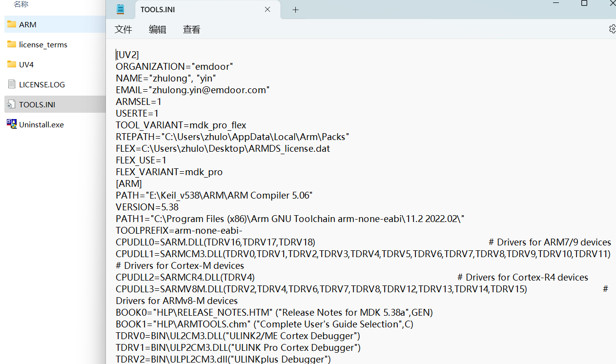Click the EMAIL line in the editor
The width and height of the screenshot is (616, 364).
point(192,90)
